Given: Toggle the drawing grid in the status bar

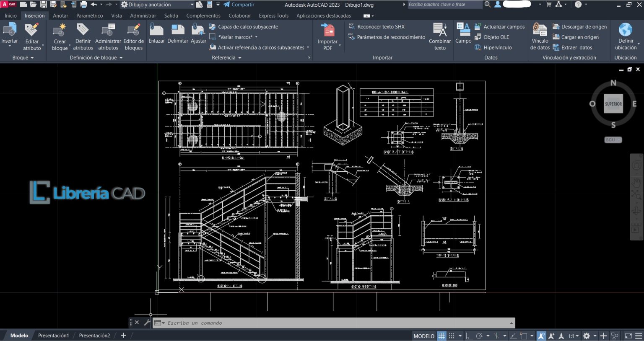Looking at the screenshot, I should click(441, 336).
